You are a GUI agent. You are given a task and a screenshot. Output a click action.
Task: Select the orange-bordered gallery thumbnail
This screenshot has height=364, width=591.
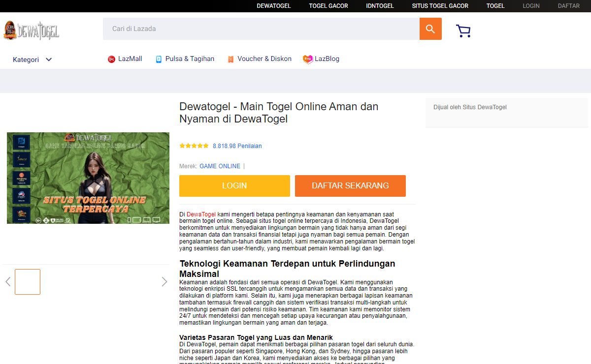28,282
